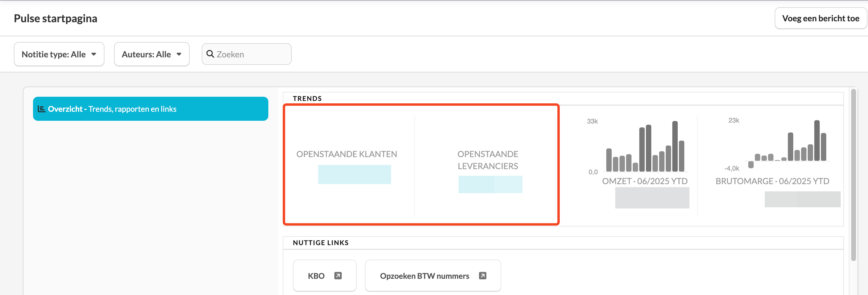Screen dimensions: 868x295
Task: Click the TRENDS section heading
Action: click(307, 99)
